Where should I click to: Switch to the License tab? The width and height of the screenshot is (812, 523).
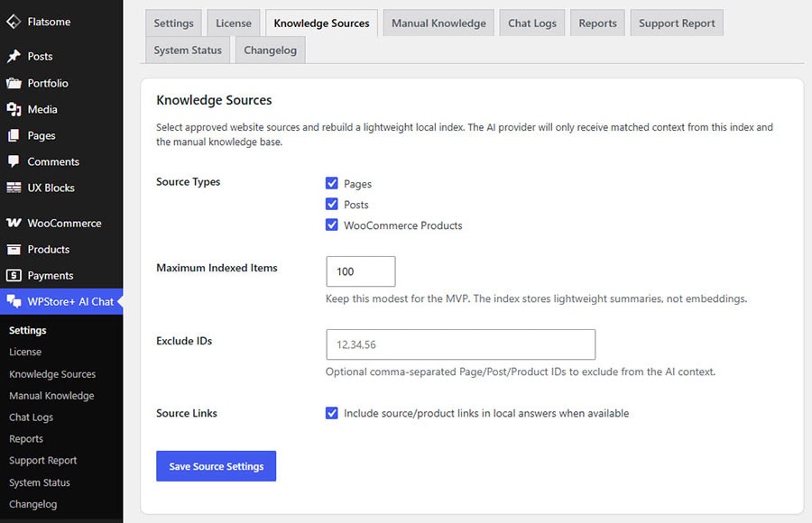pyautogui.click(x=234, y=23)
